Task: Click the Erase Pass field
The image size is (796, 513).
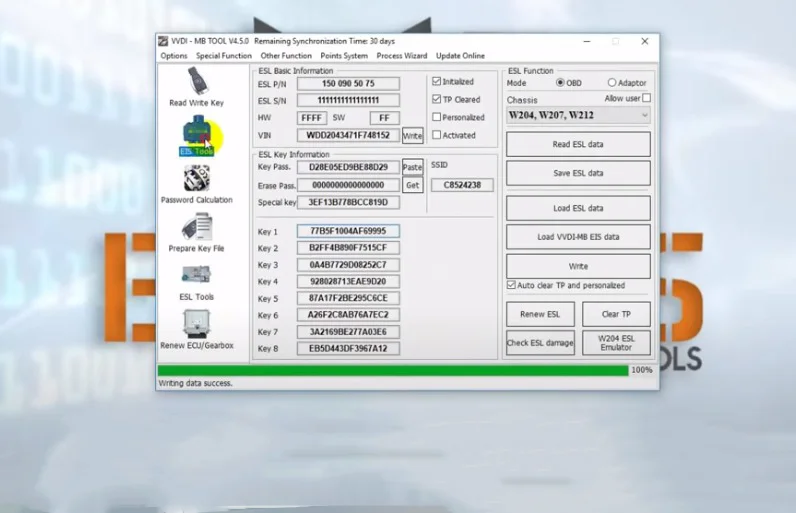Action: (348, 185)
